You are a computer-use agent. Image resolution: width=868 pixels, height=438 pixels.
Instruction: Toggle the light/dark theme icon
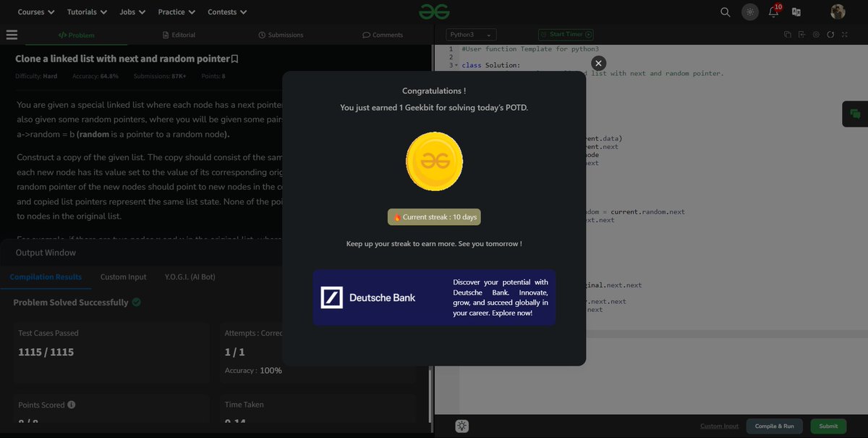pos(749,12)
